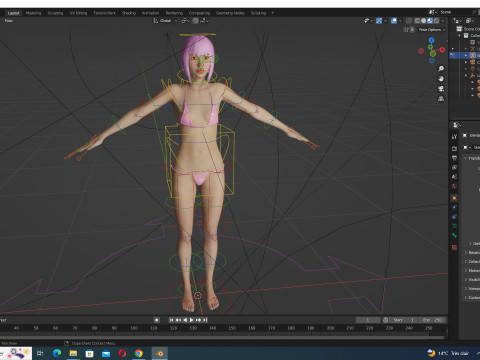Play the animation in reverse

click(185, 320)
